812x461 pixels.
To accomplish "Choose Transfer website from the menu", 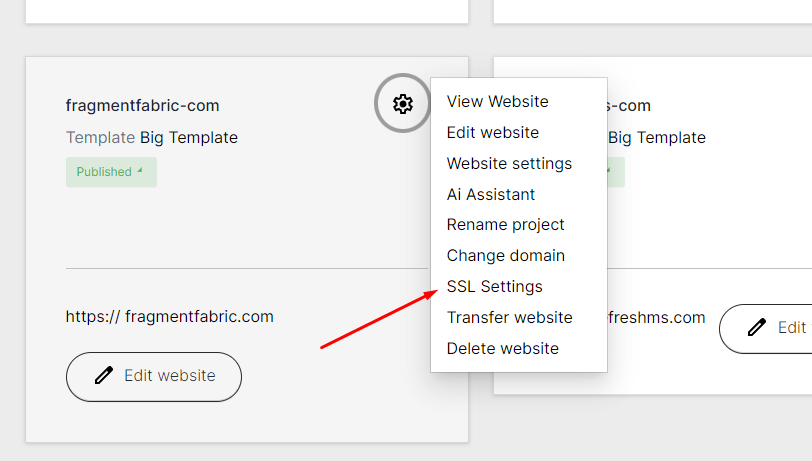I will (509, 318).
